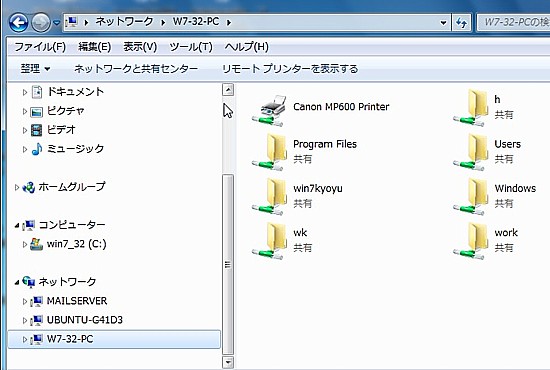Click the refresh button beside address bar
550x370 pixels.
(461, 23)
